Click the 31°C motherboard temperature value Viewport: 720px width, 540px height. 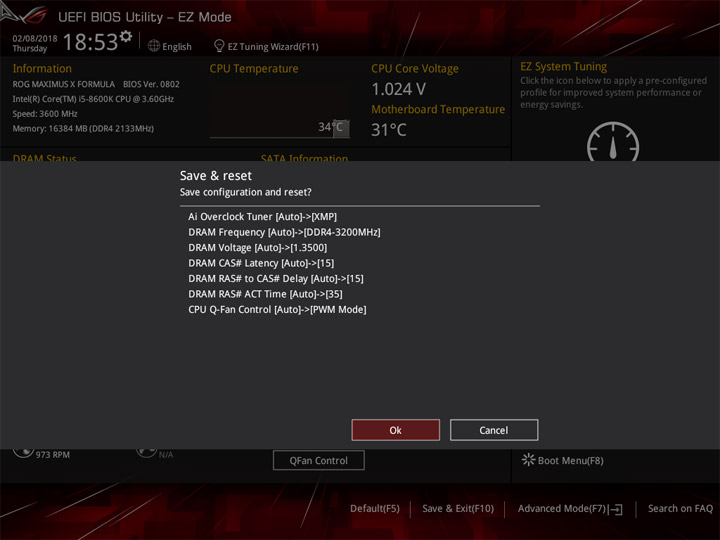click(x=388, y=129)
